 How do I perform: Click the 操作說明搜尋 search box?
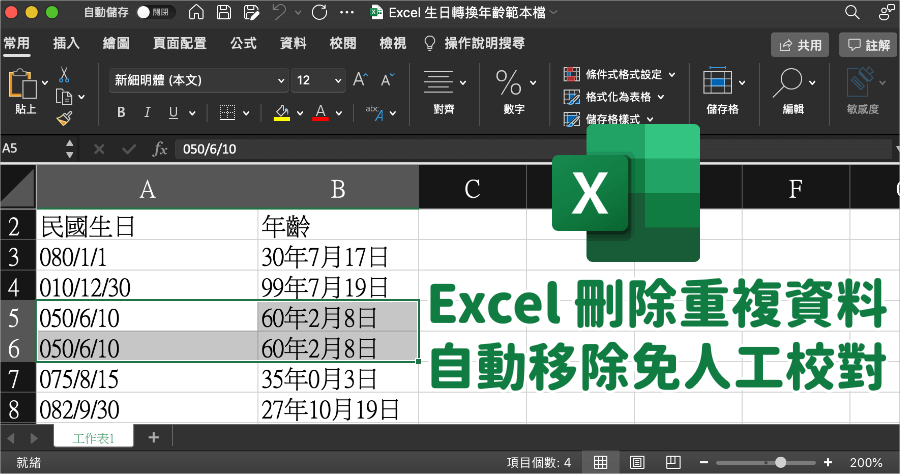point(475,43)
